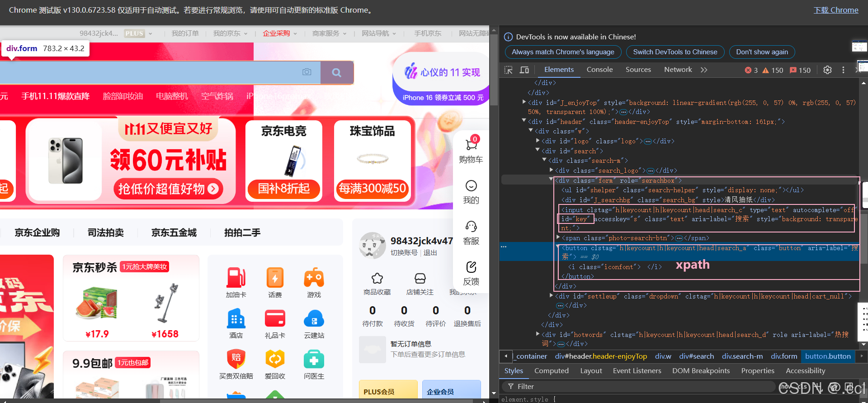Click Don't show again button
Image resolution: width=868 pixels, height=403 pixels.
[x=762, y=52]
